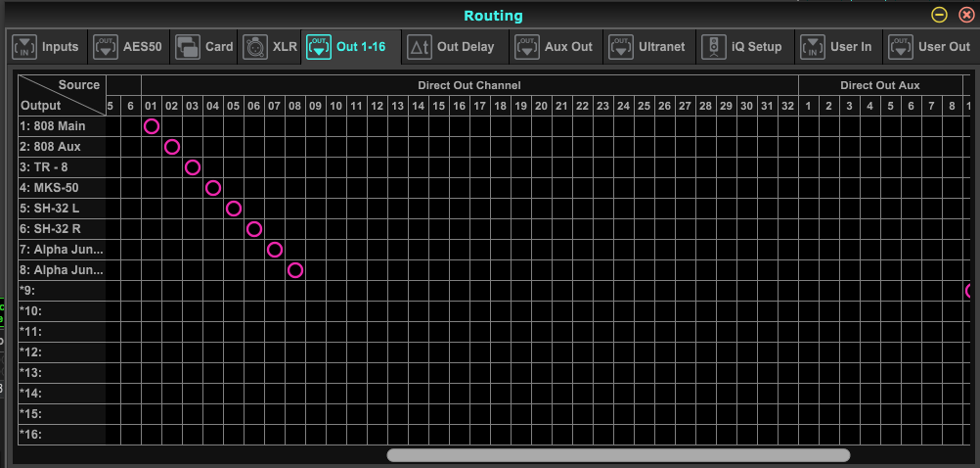This screenshot has width=980, height=468.
Task: Click the Out Delay delta-t icon
Action: pyautogui.click(x=420, y=47)
